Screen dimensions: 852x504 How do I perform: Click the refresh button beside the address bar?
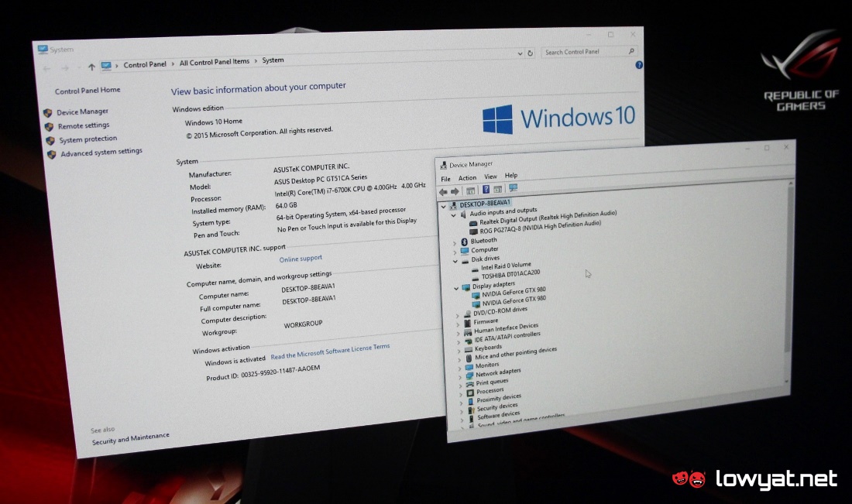(531, 53)
